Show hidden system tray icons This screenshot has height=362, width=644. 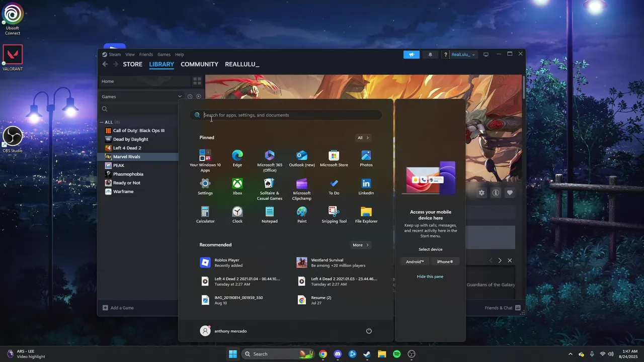point(570,354)
